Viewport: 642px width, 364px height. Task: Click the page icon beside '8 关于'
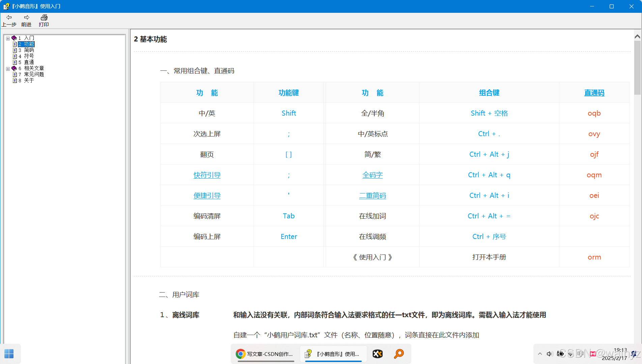[x=15, y=81]
